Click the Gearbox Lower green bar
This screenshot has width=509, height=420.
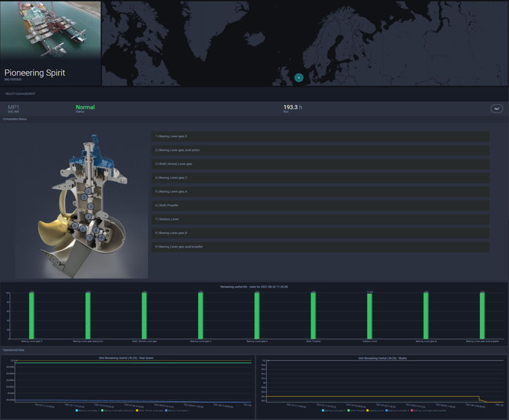coord(369,316)
